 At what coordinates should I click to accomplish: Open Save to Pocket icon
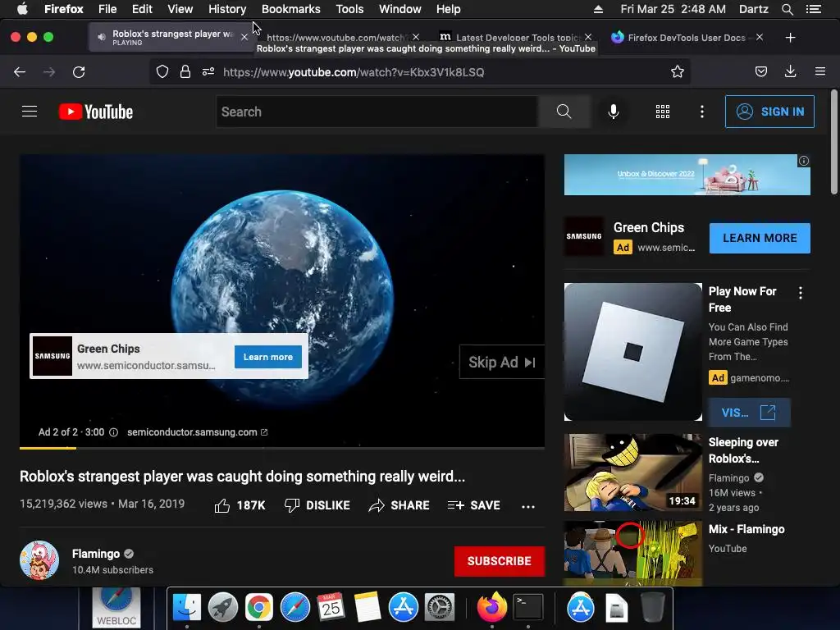pyautogui.click(x=761, y=72)
